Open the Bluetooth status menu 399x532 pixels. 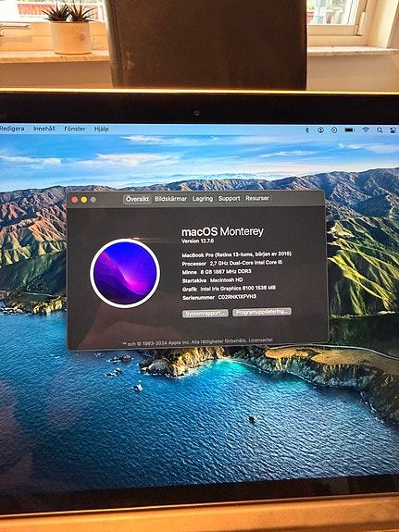coord(307,130)
